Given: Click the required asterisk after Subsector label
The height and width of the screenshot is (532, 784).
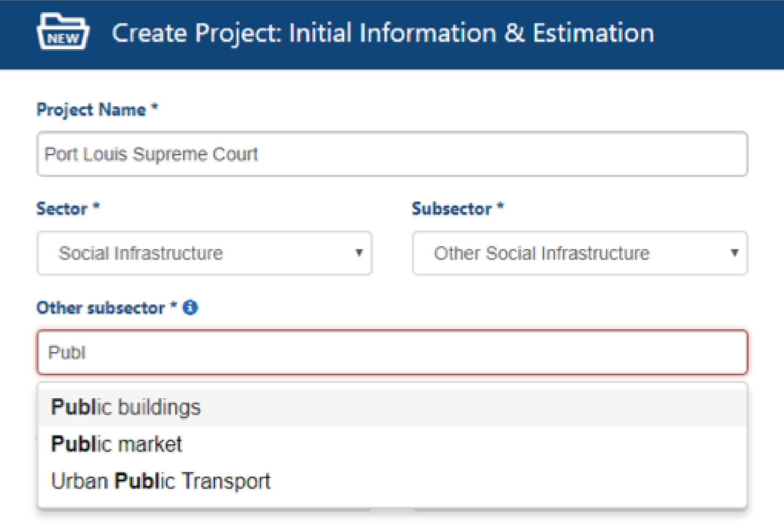Looking at the screenshot, I should (x=500, y=206).
